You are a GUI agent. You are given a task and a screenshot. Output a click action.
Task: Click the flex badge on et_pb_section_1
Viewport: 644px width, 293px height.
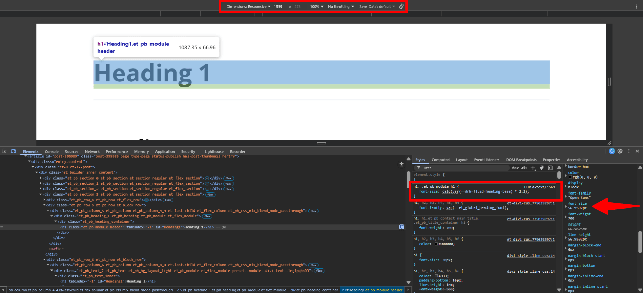pyautogui.click(x=228, y=184)
